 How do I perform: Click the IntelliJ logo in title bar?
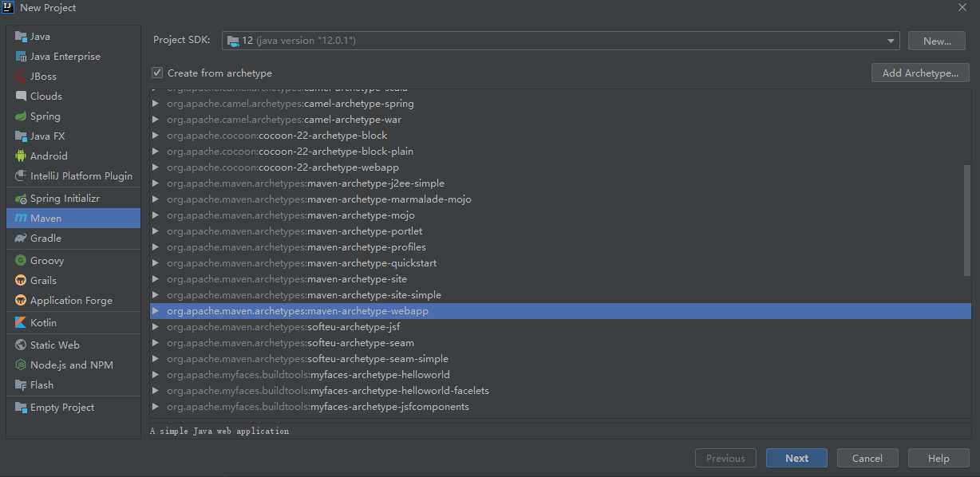coord(8,7)
